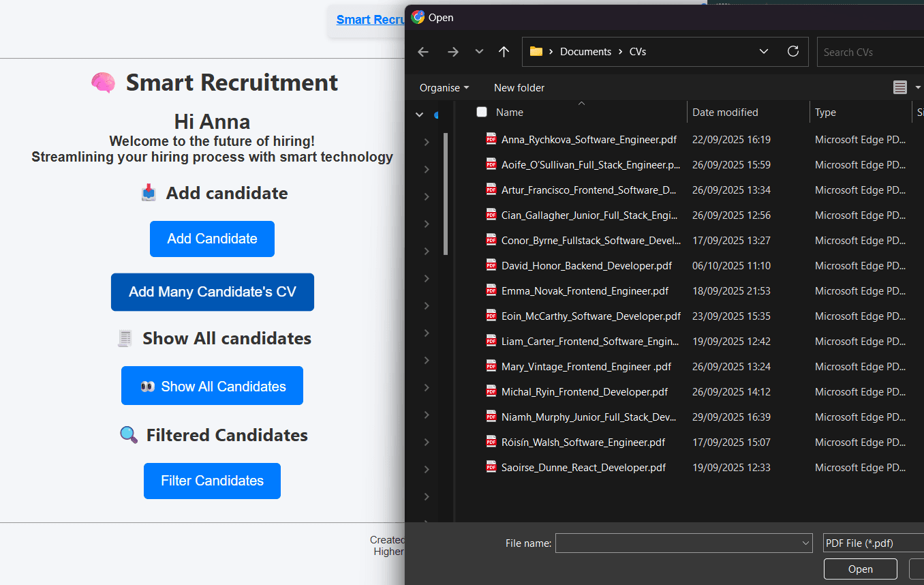
Task: Click the Forward arrow in file dialog
Action: pyautogui.click(x=453, y=52)
